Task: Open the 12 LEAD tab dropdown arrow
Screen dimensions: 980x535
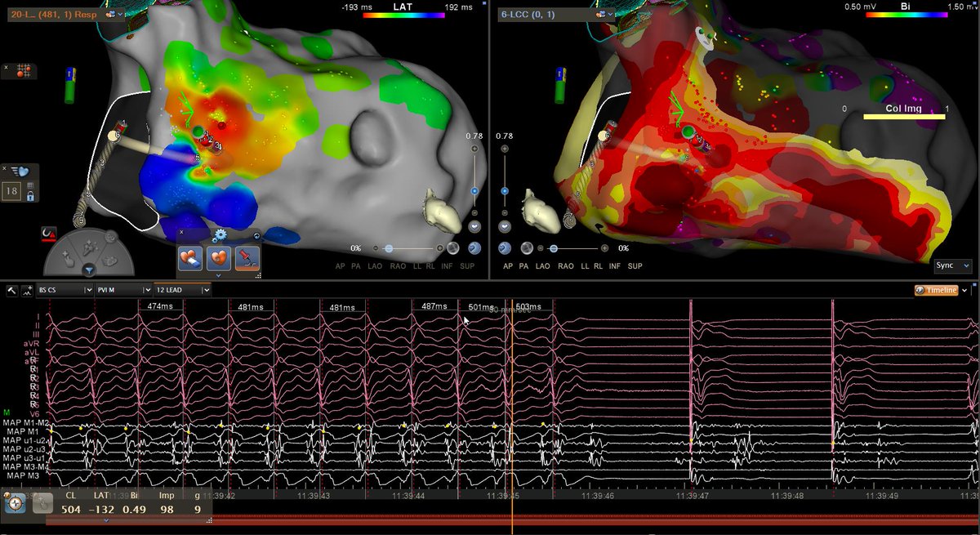Action: (206, 289)
